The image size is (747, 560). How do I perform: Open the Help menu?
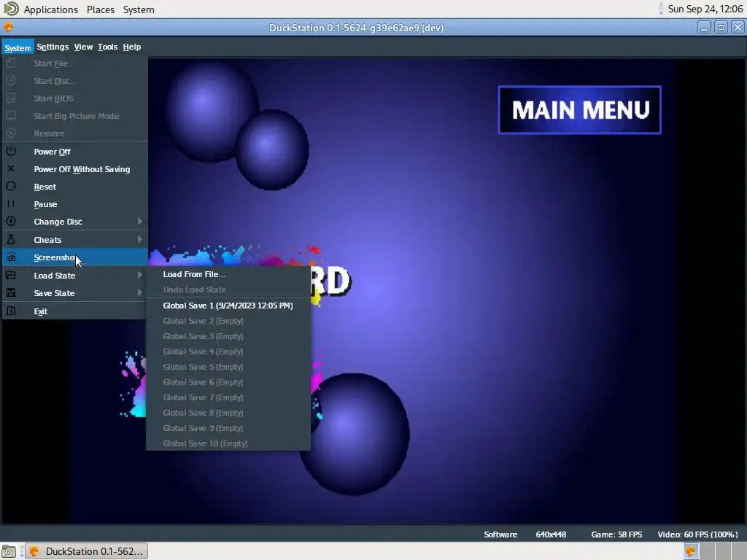tap(131, 47)
